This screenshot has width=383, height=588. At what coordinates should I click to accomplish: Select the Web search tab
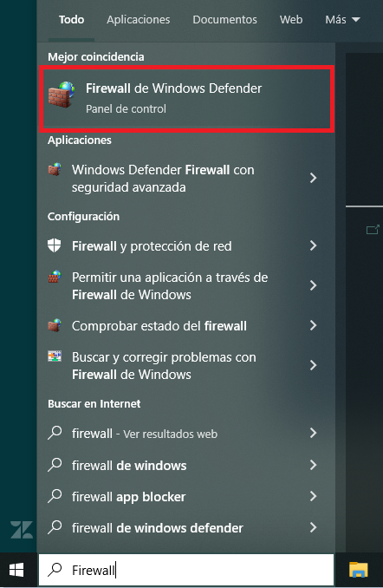(x=291, y=19)
